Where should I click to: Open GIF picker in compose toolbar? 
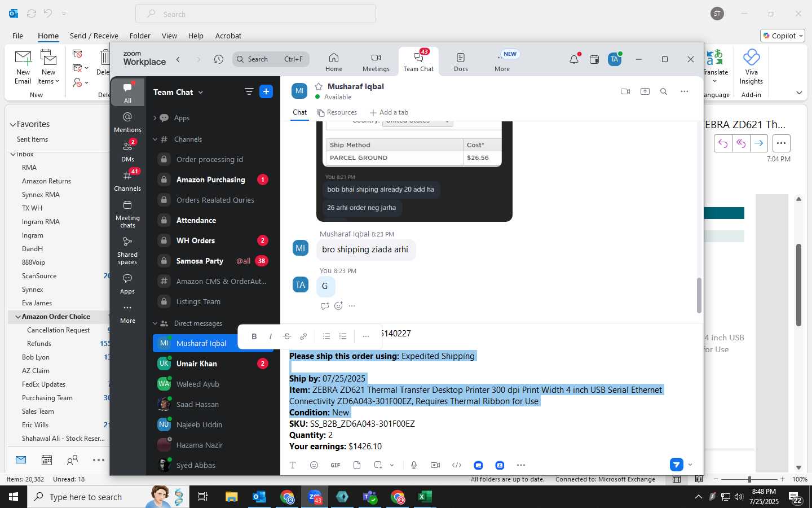point(336,465)
